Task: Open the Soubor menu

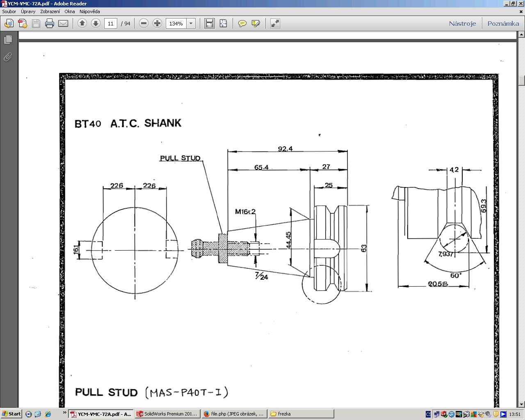Action: 9,11
